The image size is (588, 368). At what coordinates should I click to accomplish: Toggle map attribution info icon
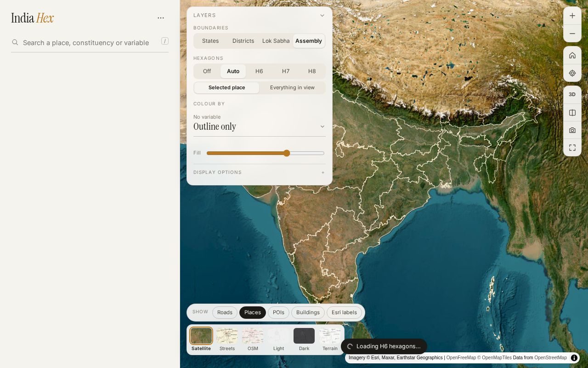[x=574, y=358]
